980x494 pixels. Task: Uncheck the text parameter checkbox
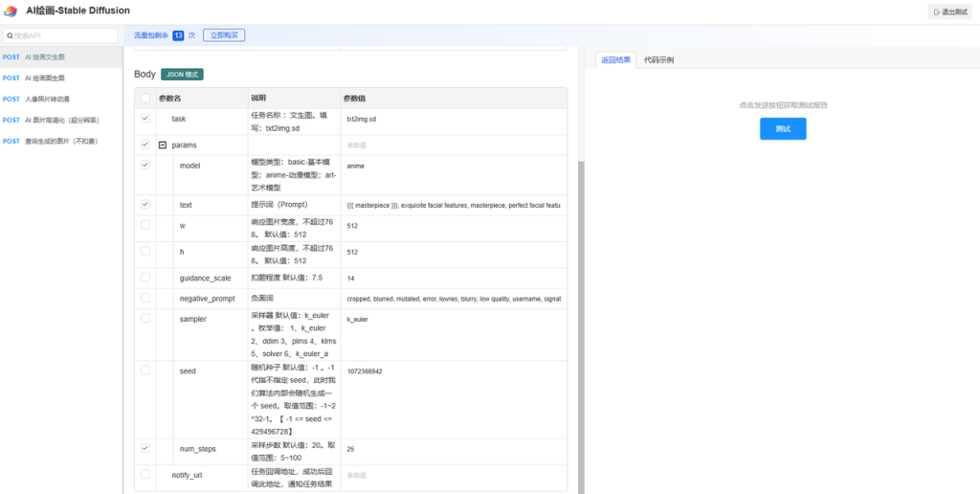click(145, 204)
